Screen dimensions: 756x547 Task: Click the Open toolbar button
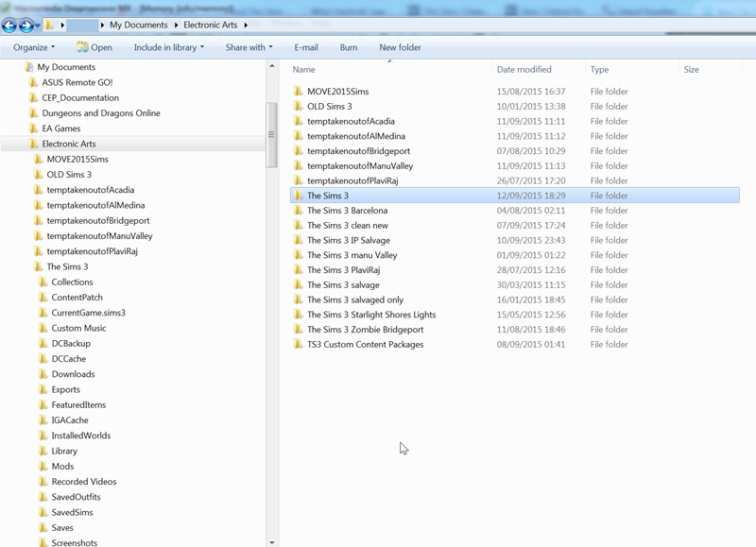(x=94, y=47)
